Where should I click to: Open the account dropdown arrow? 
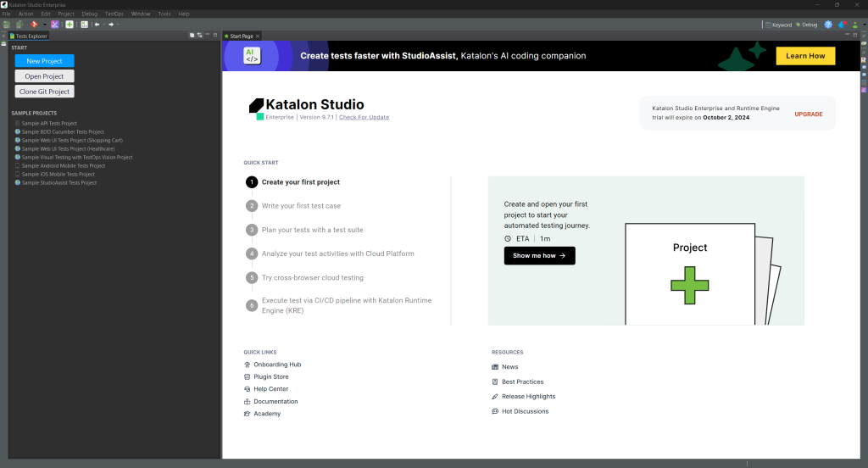coord(865,25)
